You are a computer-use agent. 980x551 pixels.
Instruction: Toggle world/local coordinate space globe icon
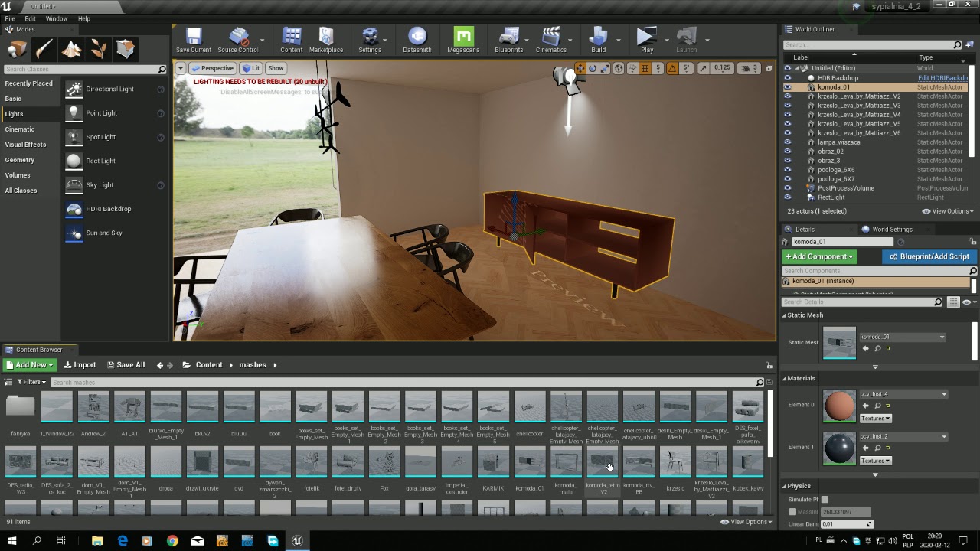(x=619, y=68)
